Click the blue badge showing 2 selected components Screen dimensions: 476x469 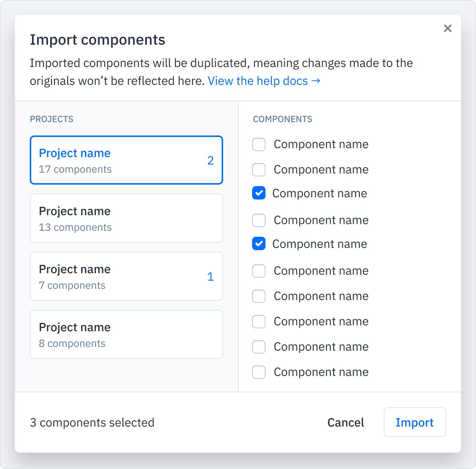click(x=210, y=160)
